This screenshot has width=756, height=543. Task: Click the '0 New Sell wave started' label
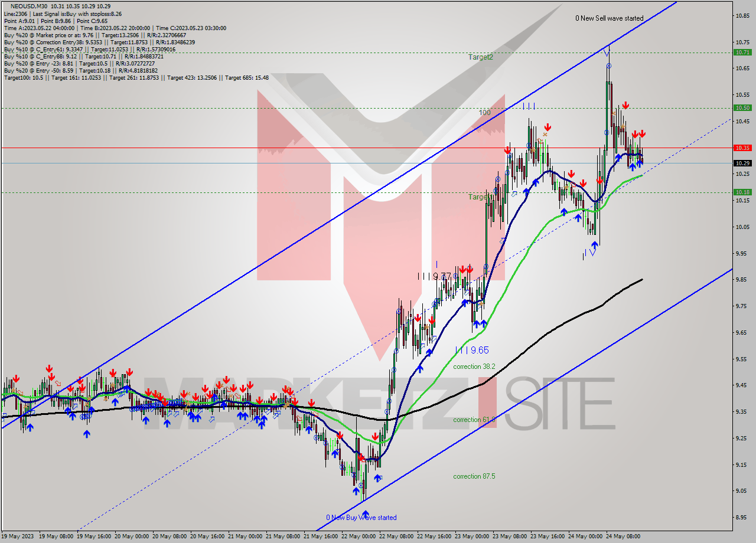(x=610, y=18)
